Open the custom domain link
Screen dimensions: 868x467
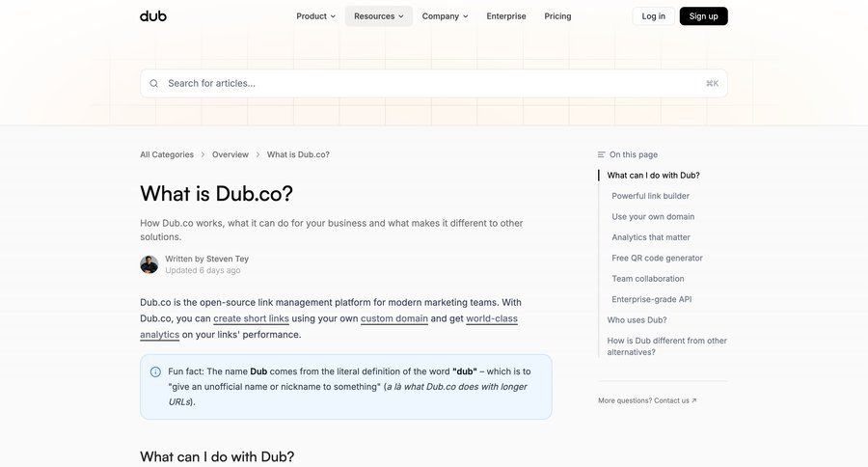[394, 318]
